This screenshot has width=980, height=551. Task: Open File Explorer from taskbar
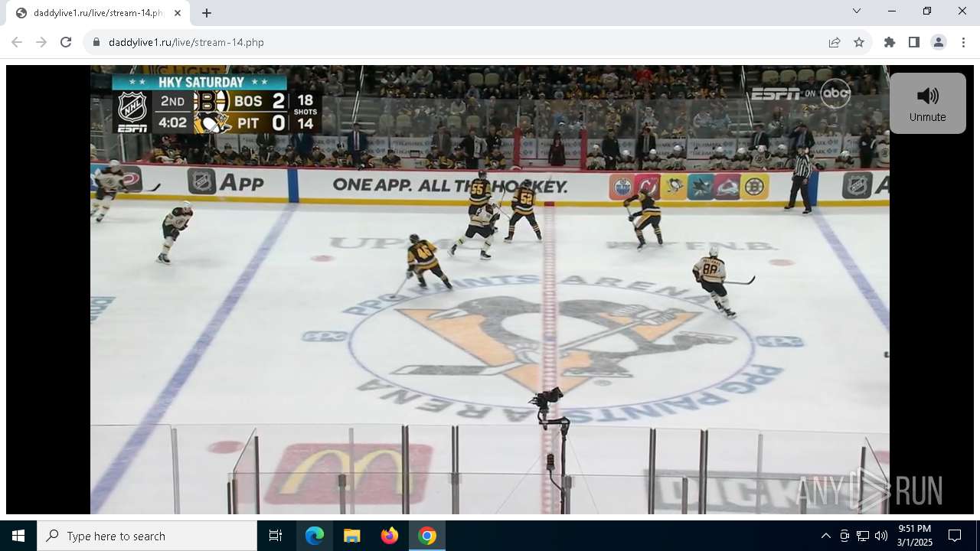coord(352,536)
